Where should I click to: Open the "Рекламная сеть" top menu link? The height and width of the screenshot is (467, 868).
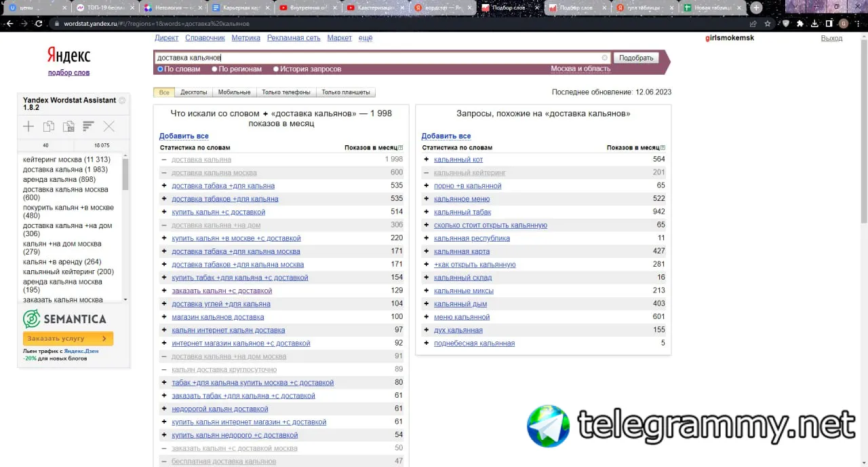[294, 38]
